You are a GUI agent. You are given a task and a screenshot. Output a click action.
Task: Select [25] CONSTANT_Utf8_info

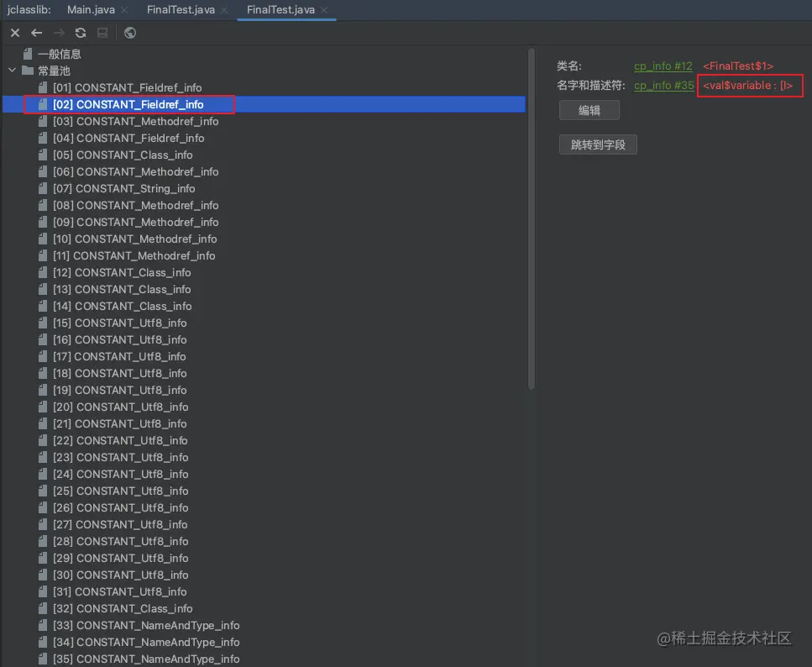click(121, 491)
